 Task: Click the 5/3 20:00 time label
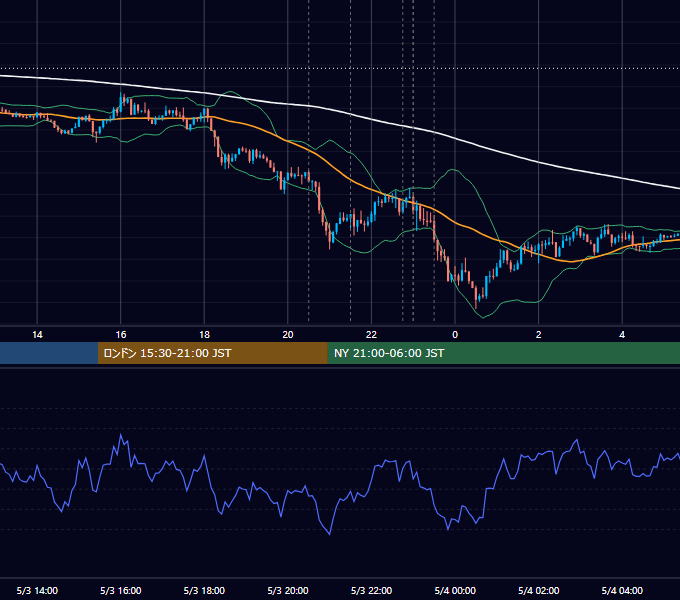point(288,590)
